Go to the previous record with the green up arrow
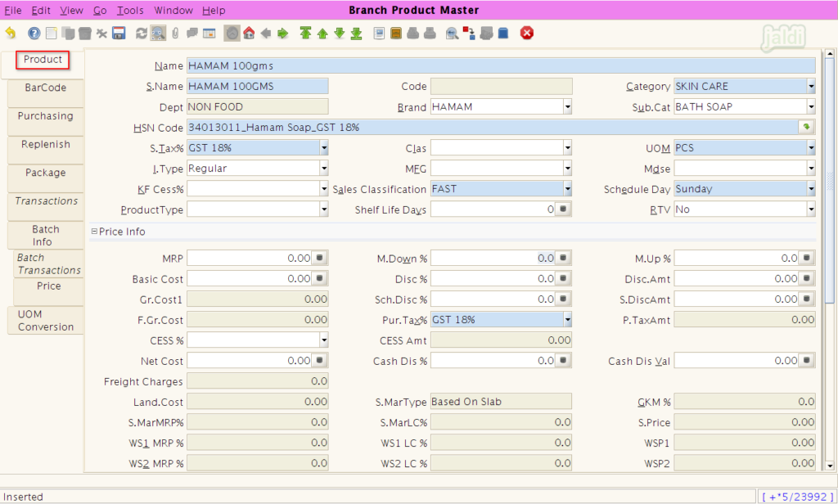Image resolution: width=838 pixels, height=504 pixels. [x=322, y=34]
